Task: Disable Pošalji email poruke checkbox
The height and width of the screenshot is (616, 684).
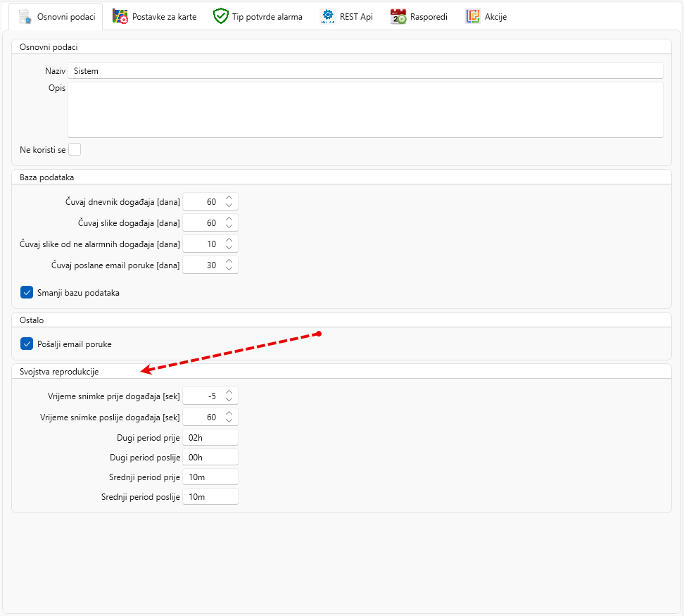Action: [x=27, y=344]
